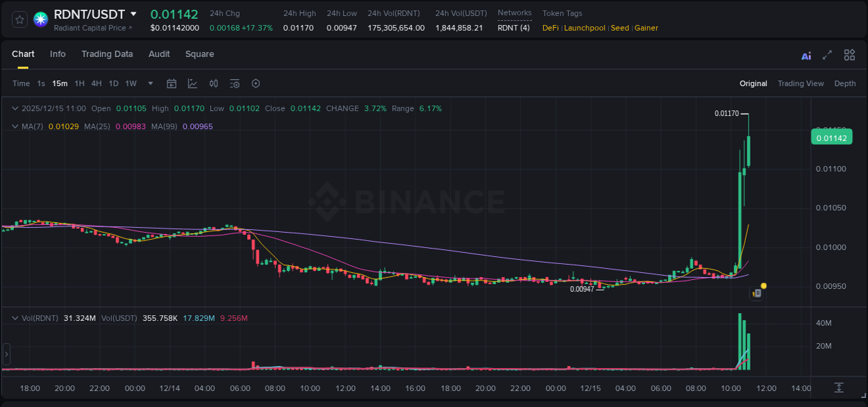Switch to the Trading Data tab
The width and height of the screenshot is (868, 407).
(x=107, y=53)
